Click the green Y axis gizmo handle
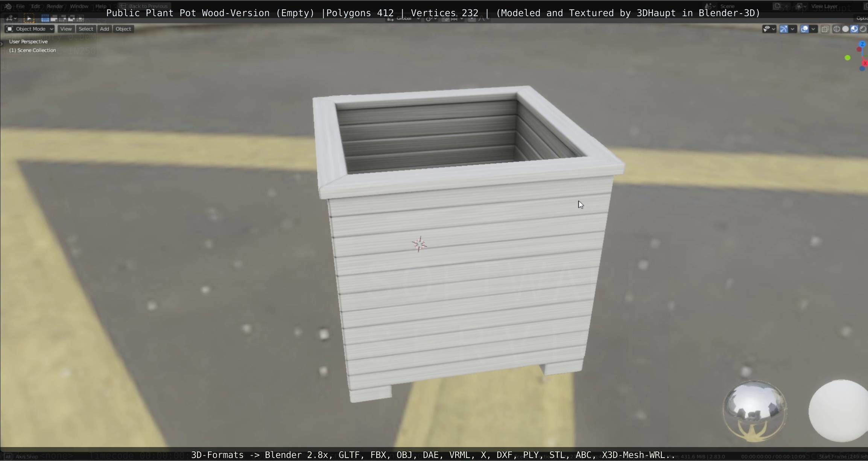 pyautogui.click(x=847, y=58)
